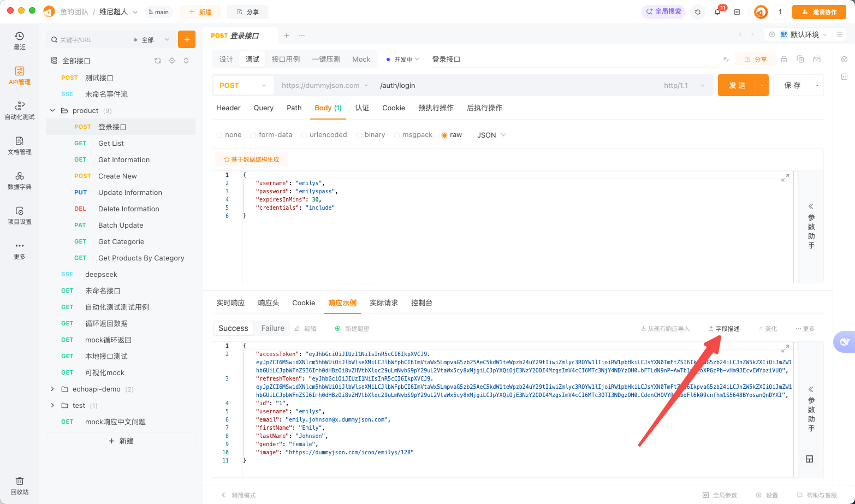The height and width of the screenshot is (504, 855).
Task: Open the 更多 sidebar menu
Action: tap(20, 250)
